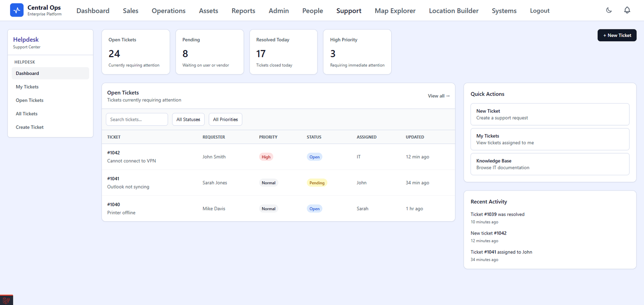The width and height of the screenshot is (644, 305).
Task: Open ticket #1041
Action: point(113,178)
